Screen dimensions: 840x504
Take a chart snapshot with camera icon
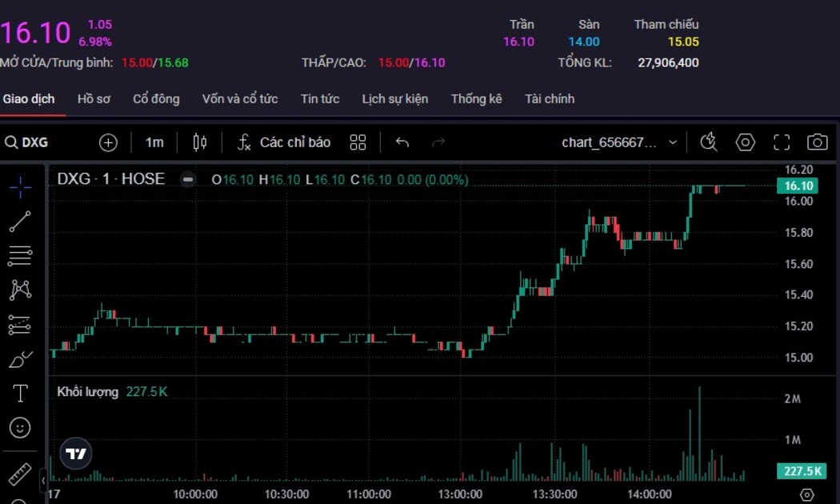tap(817, 142)
